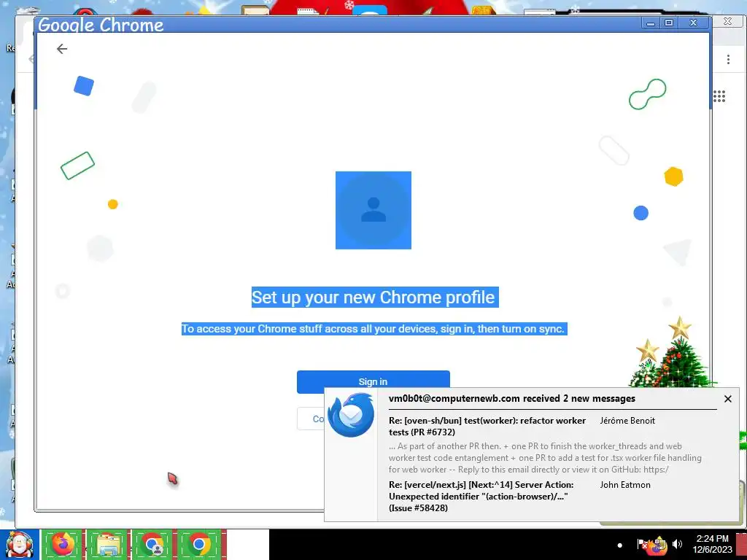Minimize the Google Chrome profile window
This screenshot has height=560, width=747.
click(x=650, y=23)
